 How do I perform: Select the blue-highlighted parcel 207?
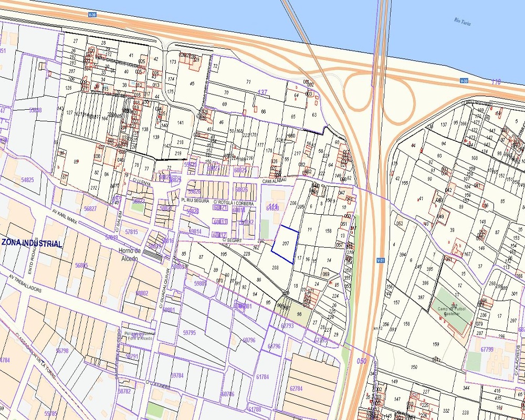pyautogui.click(x=285, y=244)
